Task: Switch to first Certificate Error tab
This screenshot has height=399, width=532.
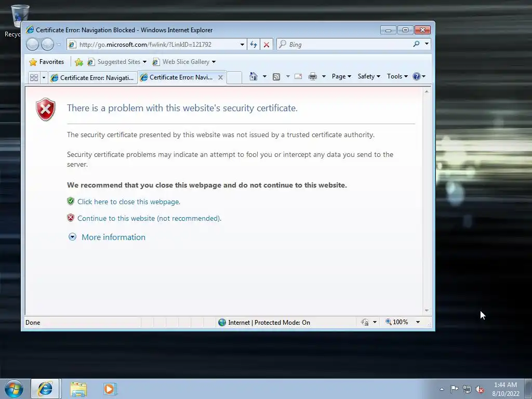Action: pos(92,78)
